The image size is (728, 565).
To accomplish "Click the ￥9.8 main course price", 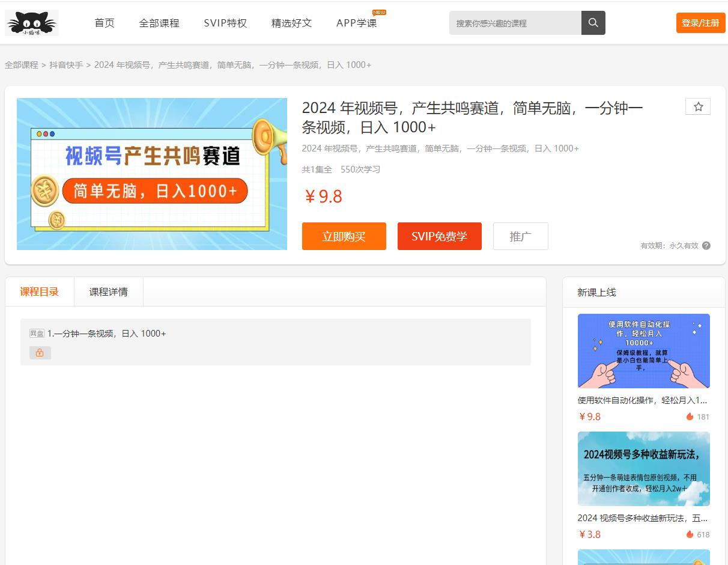I will 323,197.
